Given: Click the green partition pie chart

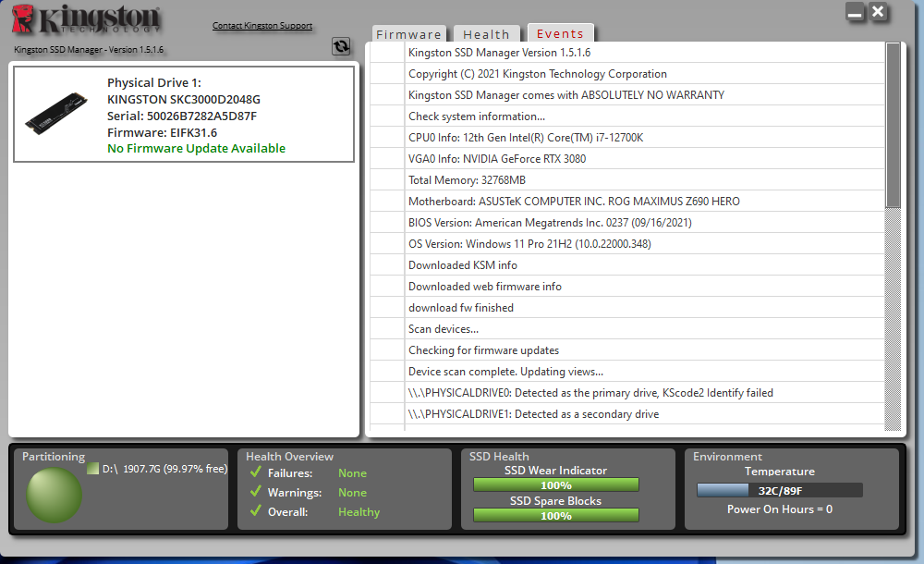Looking at the screenshot, I should tap(54, 495).
